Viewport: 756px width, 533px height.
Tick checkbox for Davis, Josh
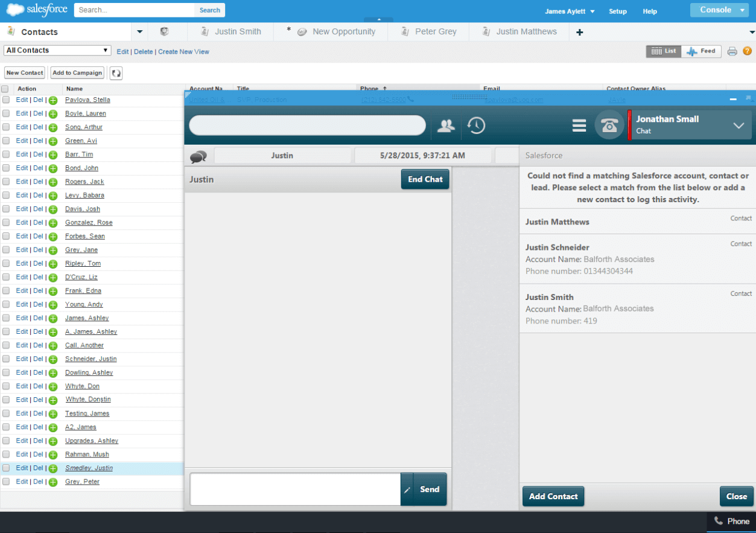pos(6,209)
